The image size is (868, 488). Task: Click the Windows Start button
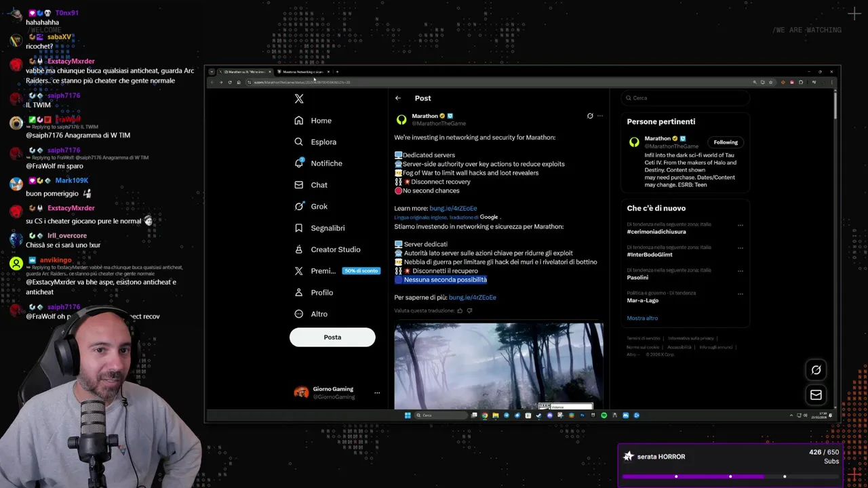pyautogui.click(x=408, y=415)
